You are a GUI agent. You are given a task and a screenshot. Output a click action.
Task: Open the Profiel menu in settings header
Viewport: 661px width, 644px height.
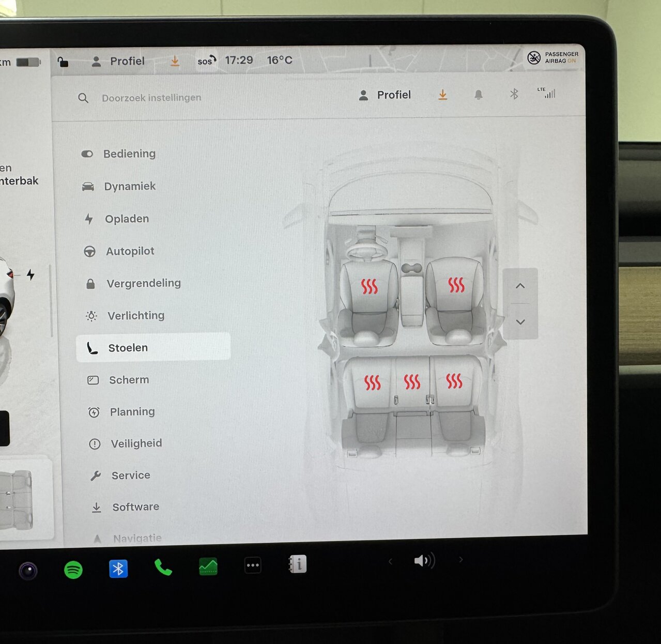coord(385,95)
